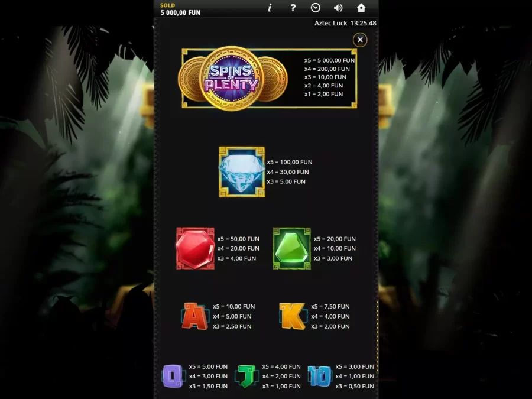This screenshot has height=399, width=532.
Task: Select the white diamond symbol
Action: [242, 171]
